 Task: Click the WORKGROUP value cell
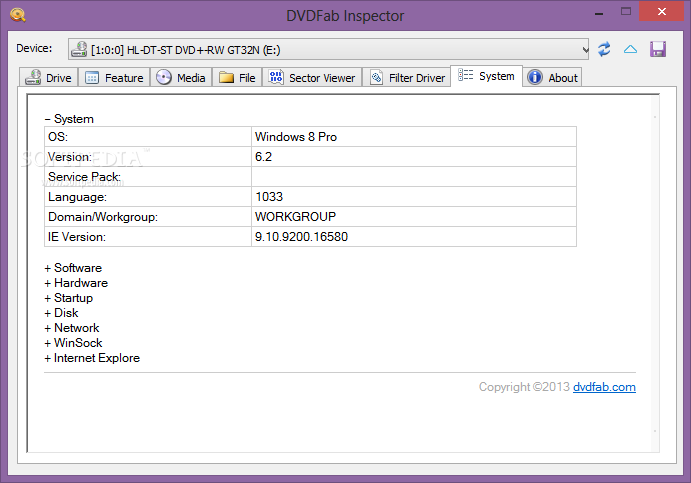tap(413, 217)
